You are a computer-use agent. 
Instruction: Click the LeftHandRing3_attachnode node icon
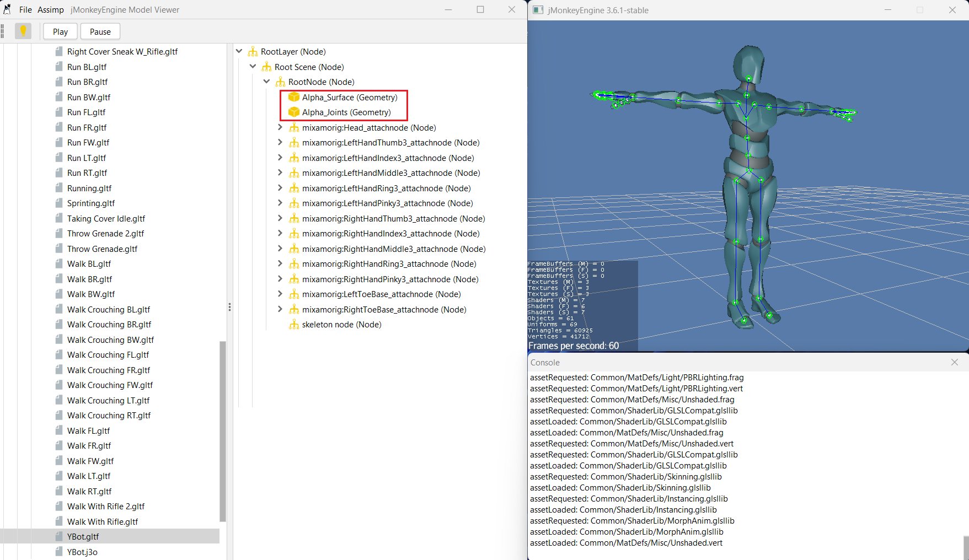click(294, 188)
